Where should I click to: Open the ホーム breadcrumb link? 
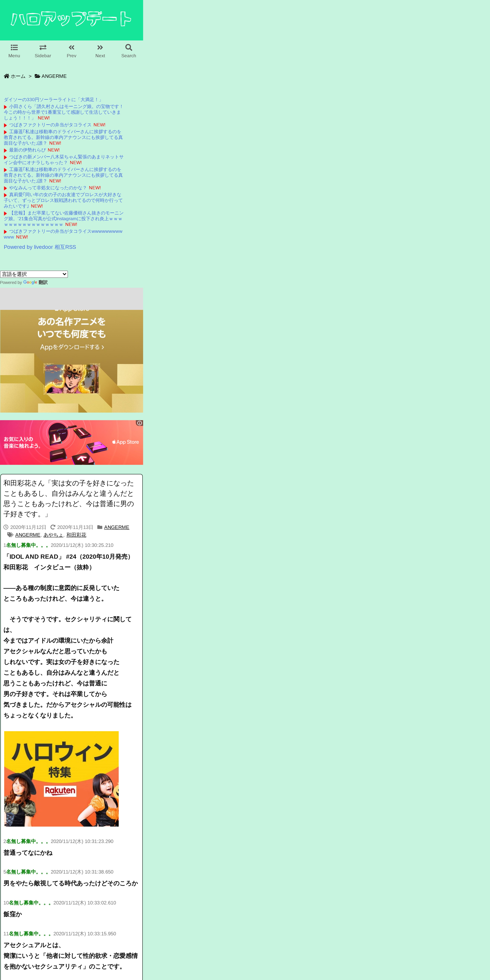(x=18, y=76)
